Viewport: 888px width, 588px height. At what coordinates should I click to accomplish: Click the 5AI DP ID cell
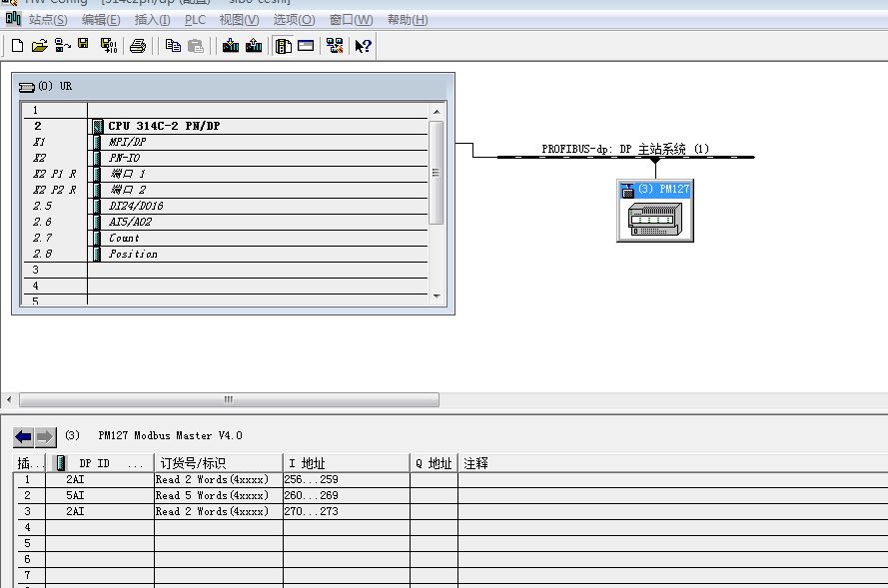(100, 495)
